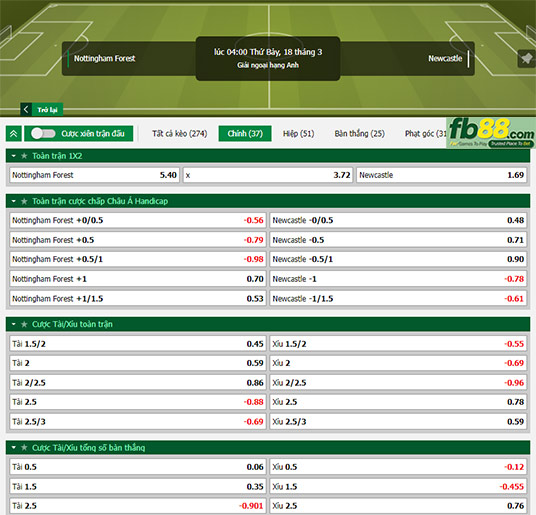This screenshot has height=515, width=536.
Task: Pick Newcastle -1 at -0.78
Action: [x=398, y=279]
